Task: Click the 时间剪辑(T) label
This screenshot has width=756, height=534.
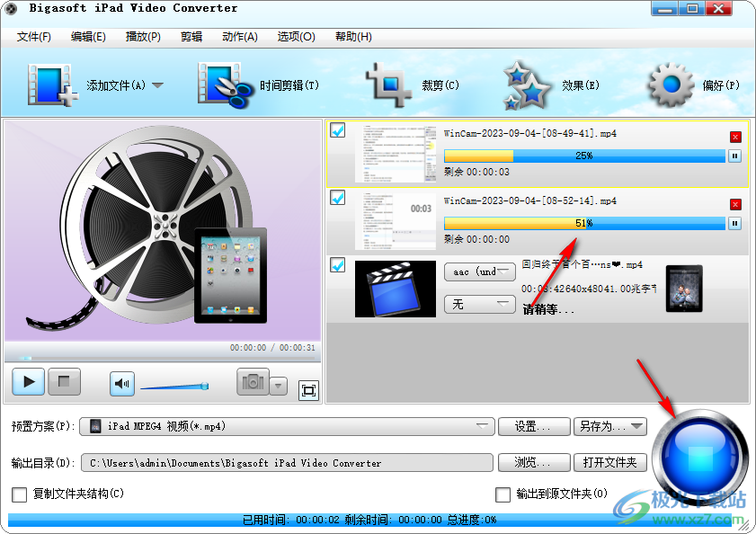Action: [x=289, y=85]
